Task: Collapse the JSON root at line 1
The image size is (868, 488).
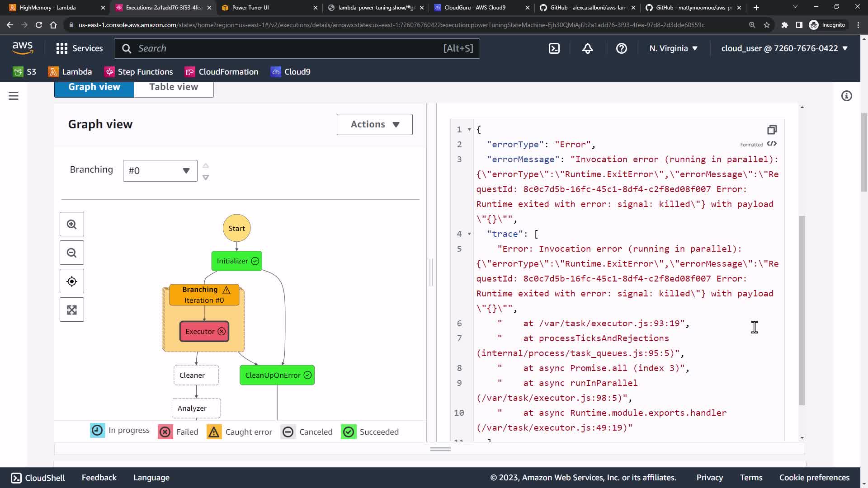Action: point(469,130)
